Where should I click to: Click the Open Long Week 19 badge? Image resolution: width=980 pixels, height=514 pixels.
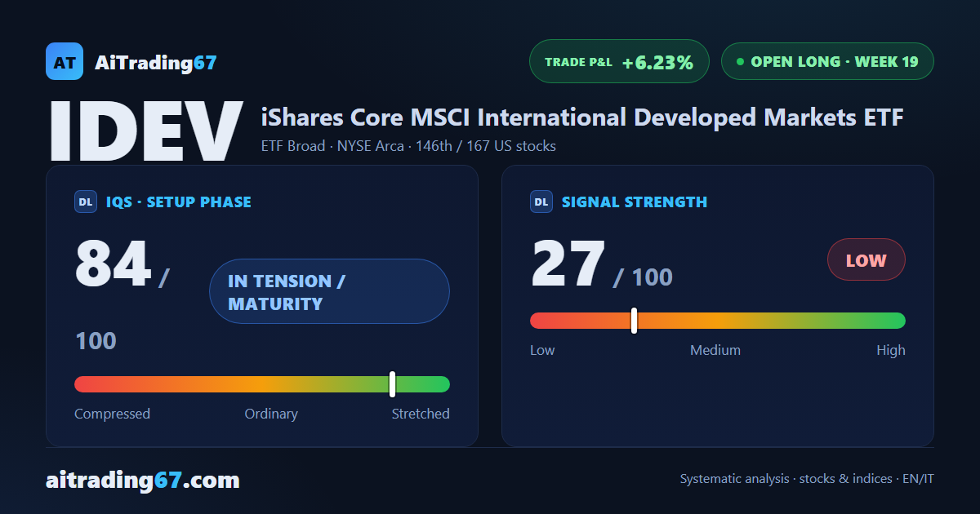[827, 61]
